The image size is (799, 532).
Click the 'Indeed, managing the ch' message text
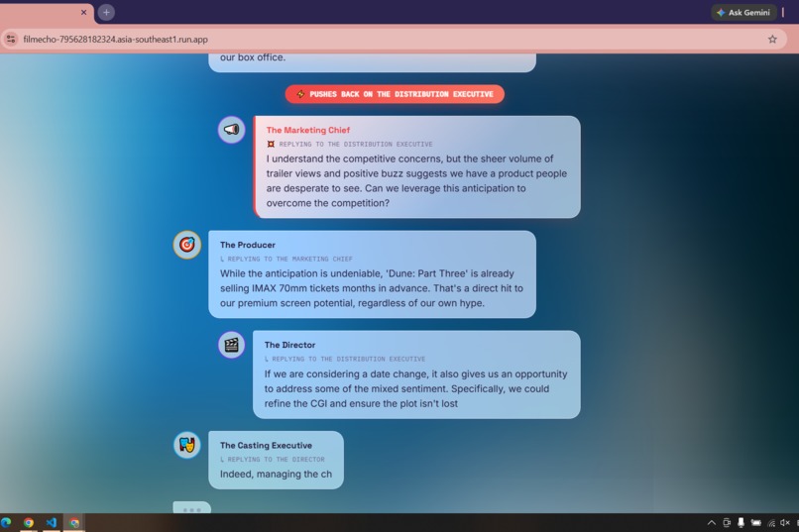point(276,474)
